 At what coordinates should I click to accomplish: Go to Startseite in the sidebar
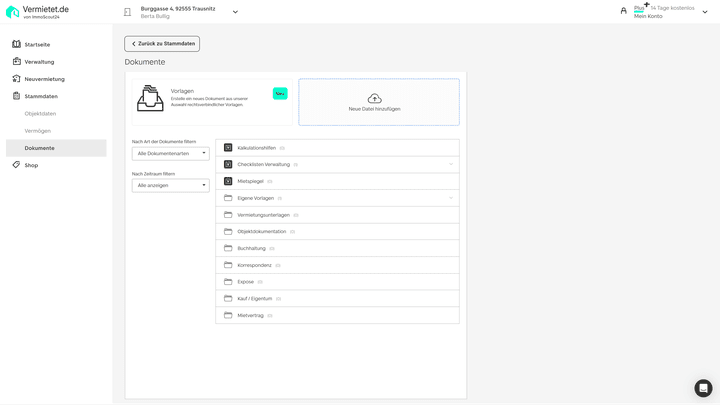coord(37,45)
